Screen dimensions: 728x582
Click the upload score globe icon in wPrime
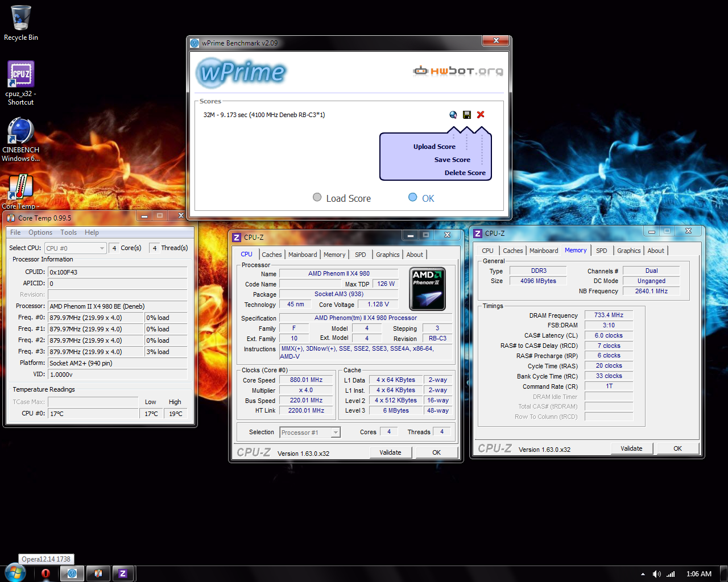(453, 115)
